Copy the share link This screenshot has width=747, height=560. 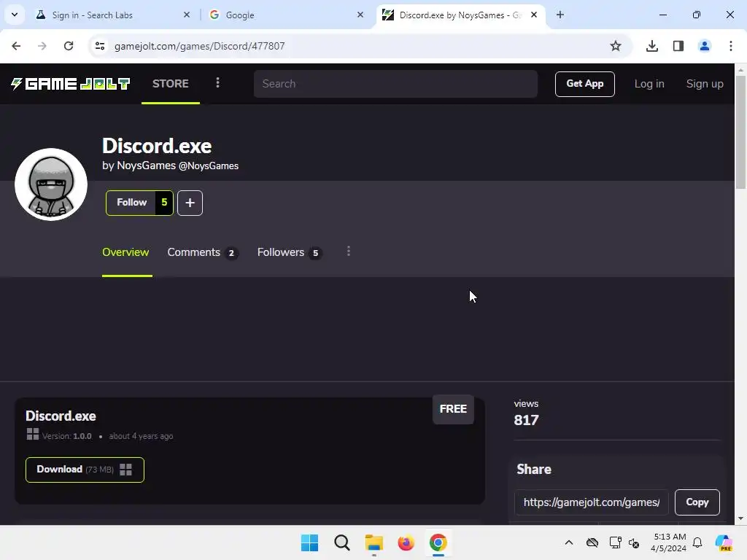pyautogui.click(x=697, y=502)
